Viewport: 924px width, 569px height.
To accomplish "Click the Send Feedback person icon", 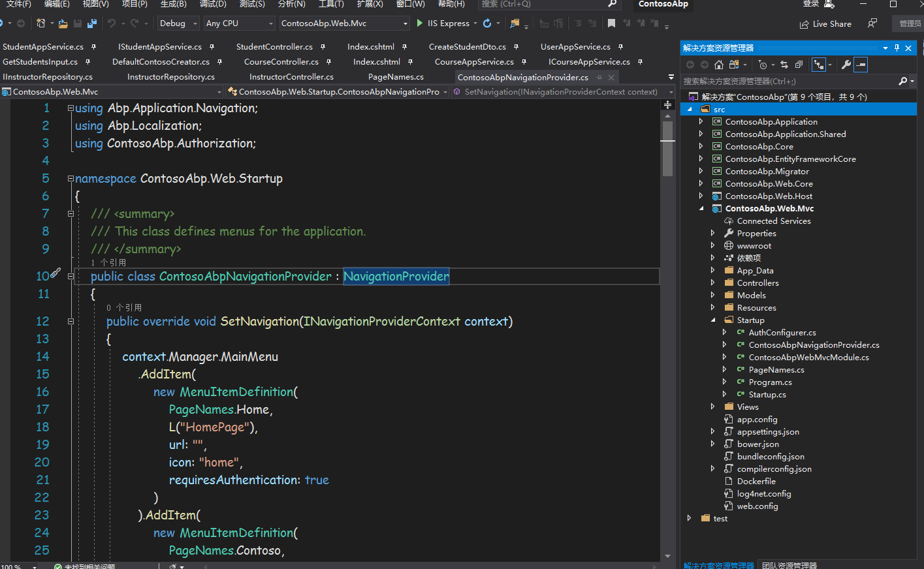I will click(x=872, y=23).
